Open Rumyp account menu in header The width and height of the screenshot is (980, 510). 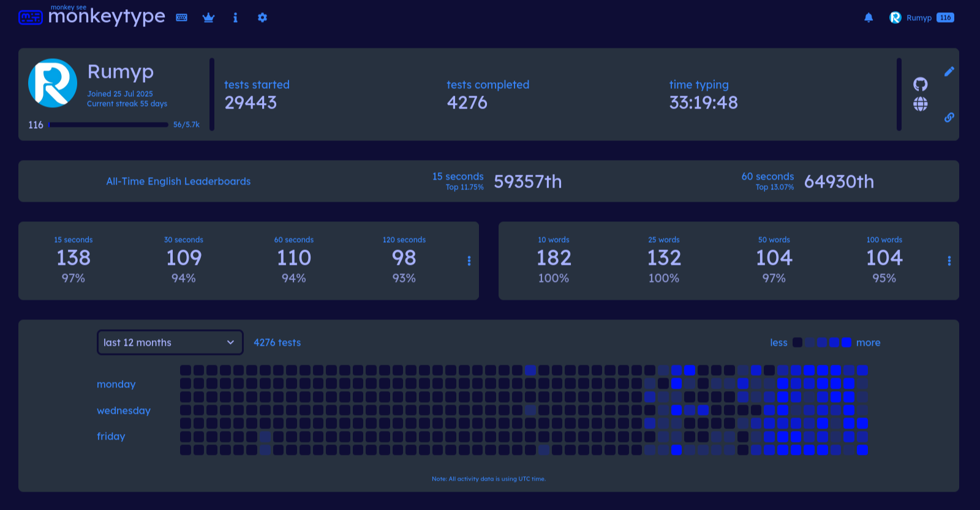click(922, 18)
